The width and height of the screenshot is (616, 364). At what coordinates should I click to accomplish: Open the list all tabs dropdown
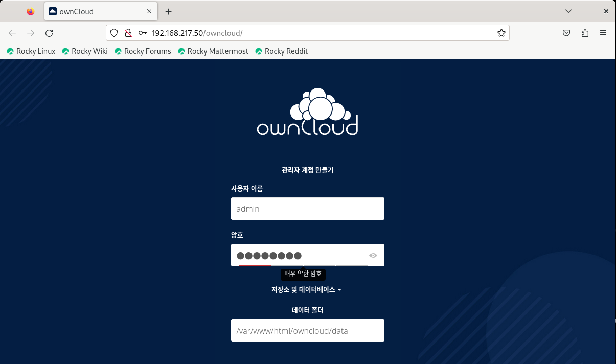[568, 11]
